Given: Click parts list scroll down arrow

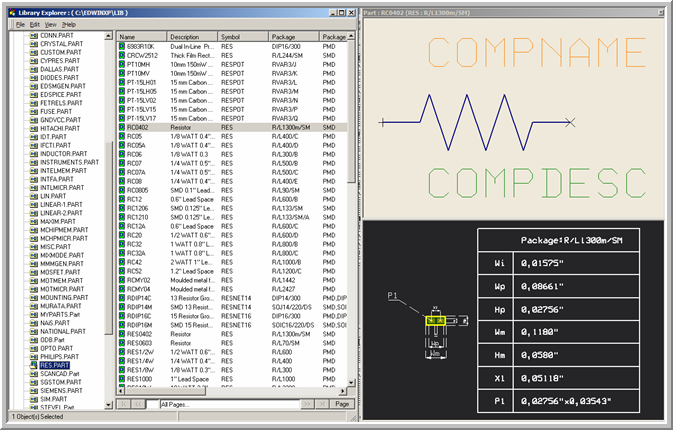Looking at the screenshot, I should (x=351, y=382).
